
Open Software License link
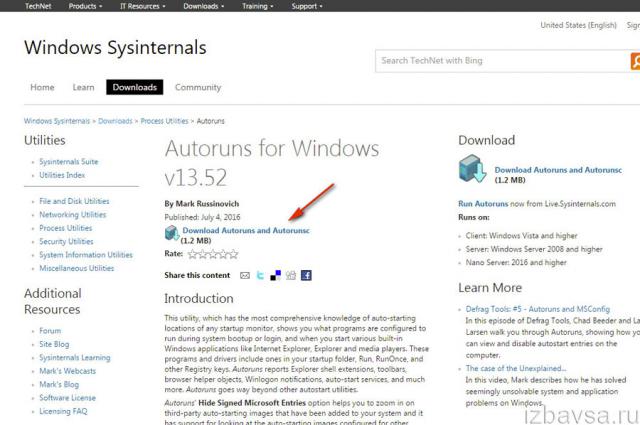pyautogui.click(x=67, y=398)
